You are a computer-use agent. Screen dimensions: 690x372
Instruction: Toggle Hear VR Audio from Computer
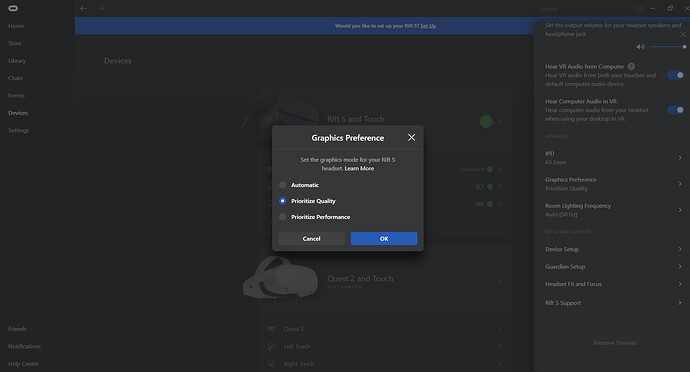click(676, 75)
